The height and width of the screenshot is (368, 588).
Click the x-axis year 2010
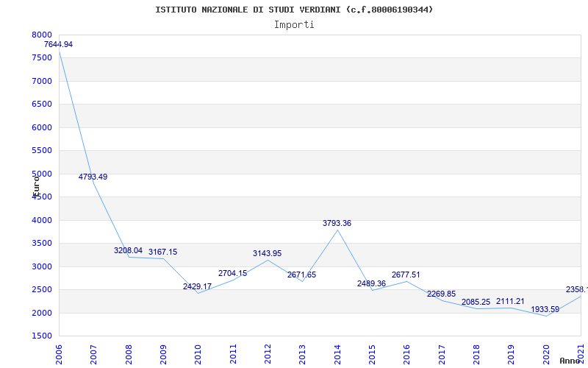point(198,355)
